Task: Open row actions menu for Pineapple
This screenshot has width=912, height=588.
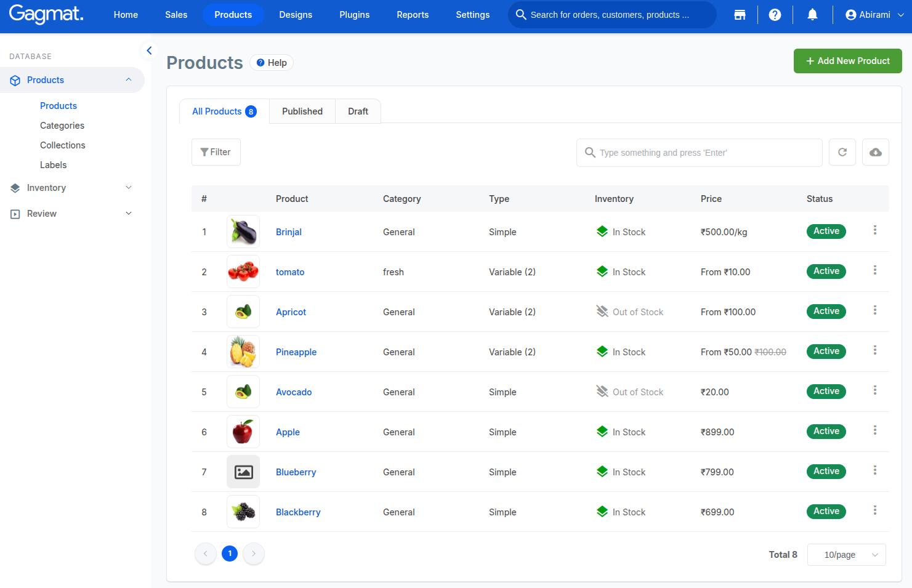Action: tap(874, 350)
